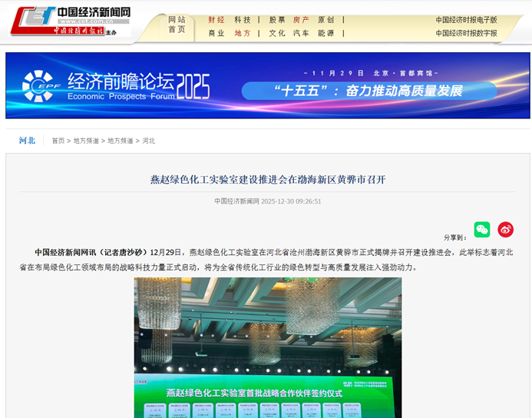Image resolution: width=532 pixels, height=418 pixels.
Task: Click the 中国经济新闻网 source label under title
Action: click(x=236, y=201)
